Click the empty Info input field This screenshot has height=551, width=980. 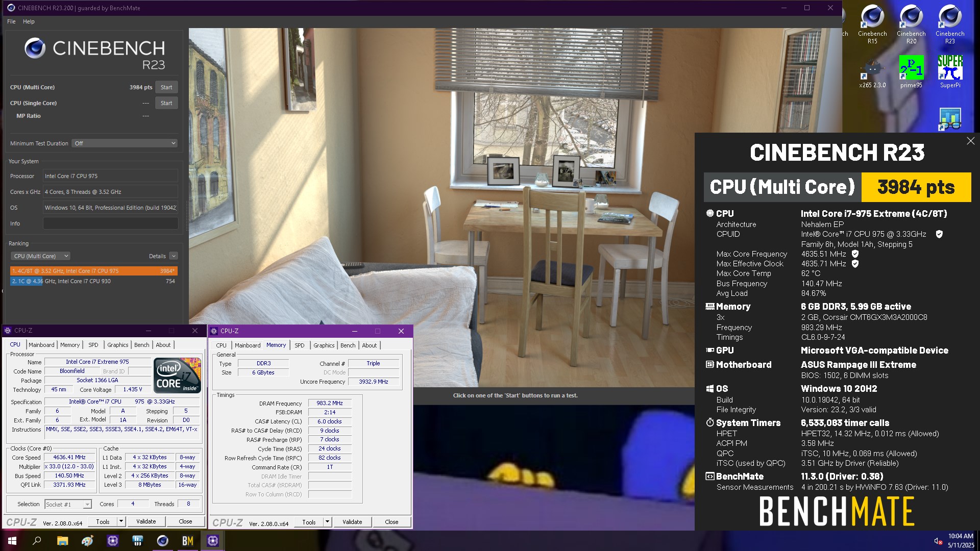coord(110,223)
